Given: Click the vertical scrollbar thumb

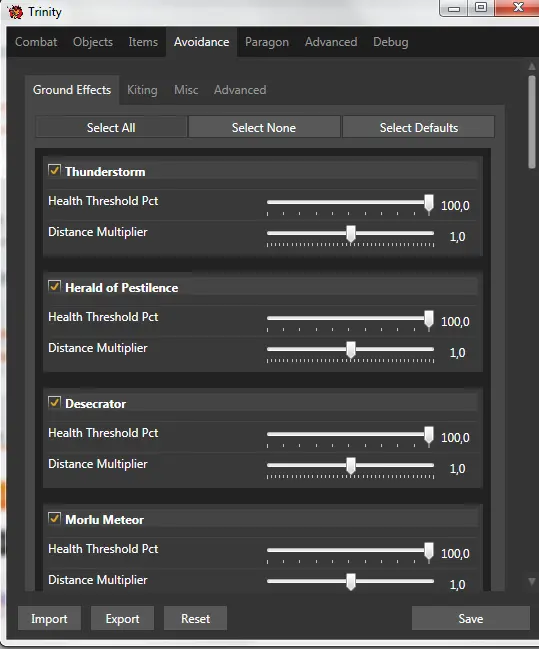Looking at the screenshot, I should (x=532, y=122).
